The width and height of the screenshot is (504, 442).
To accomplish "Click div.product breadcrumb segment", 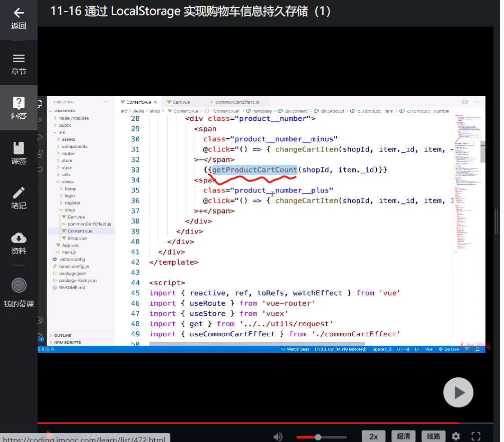I will tap(332, 111).
